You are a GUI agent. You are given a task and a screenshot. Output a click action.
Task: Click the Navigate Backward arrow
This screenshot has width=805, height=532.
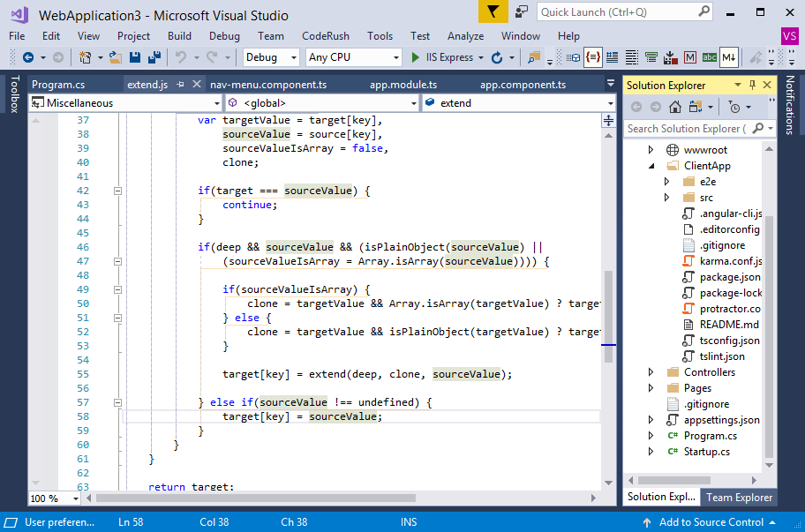(x=27, y=57)
